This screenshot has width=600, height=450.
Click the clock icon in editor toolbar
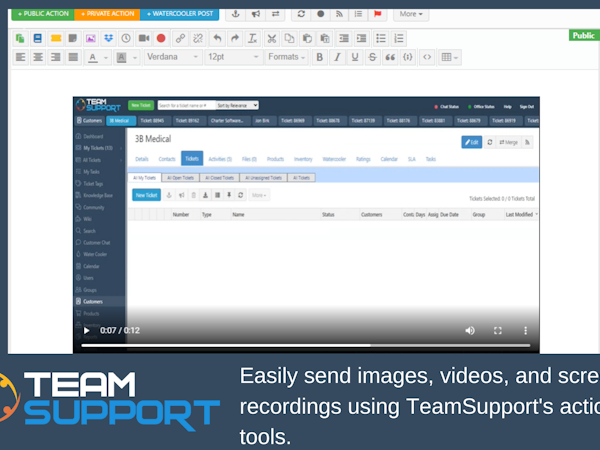pos(126,38)
